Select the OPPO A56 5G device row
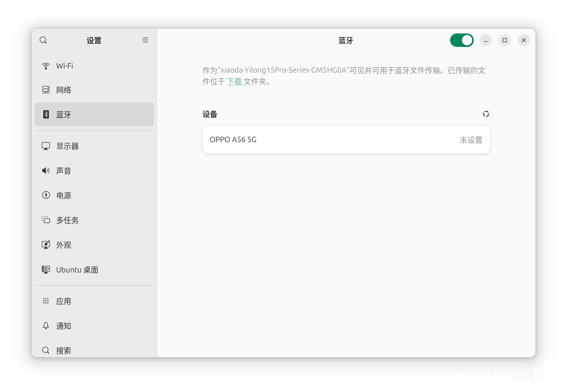Image resolution: width=567 pixels, height=392 pixels. [x=346, y=139]
